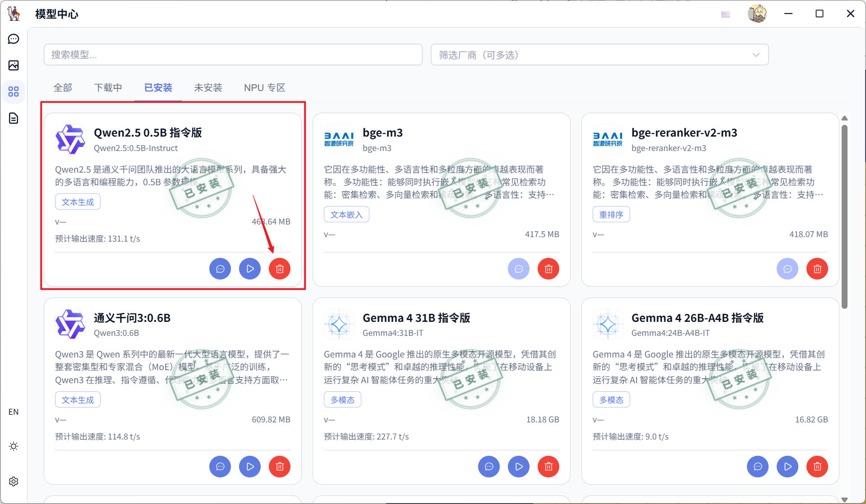Click the BAAI logo on bge-m3 card

click(339, 139)
